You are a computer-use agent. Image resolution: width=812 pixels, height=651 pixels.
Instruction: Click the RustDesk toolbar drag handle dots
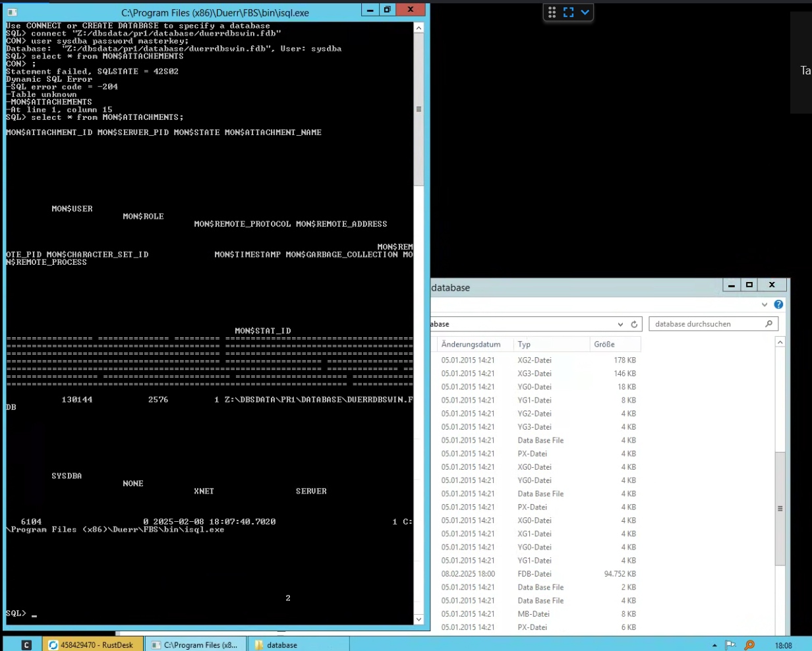(552, 12)
